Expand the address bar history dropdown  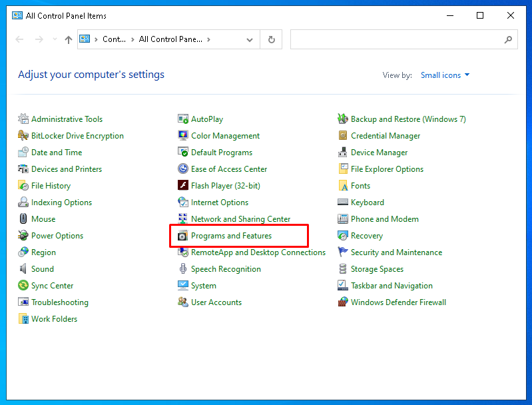[250, 40]
